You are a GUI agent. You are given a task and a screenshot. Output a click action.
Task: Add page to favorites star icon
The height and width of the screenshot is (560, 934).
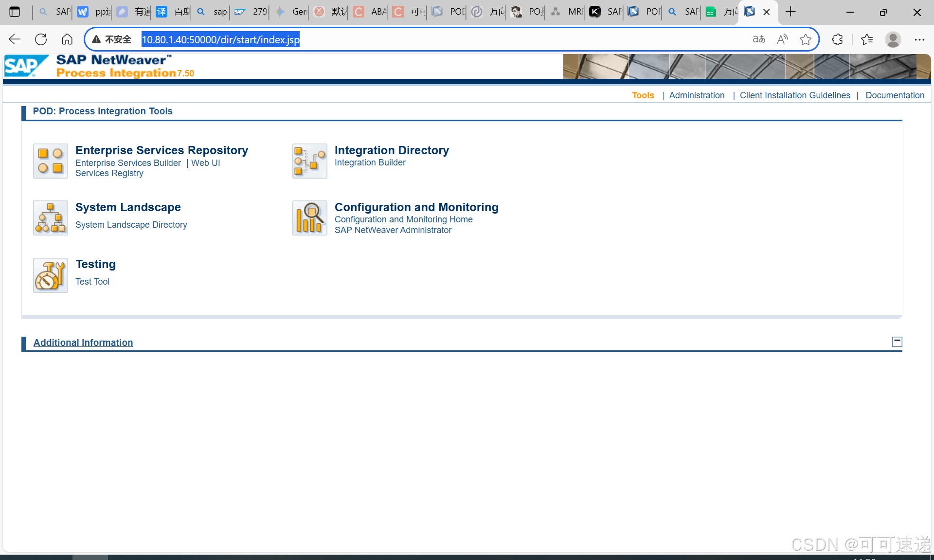click(x=806, y=39)
